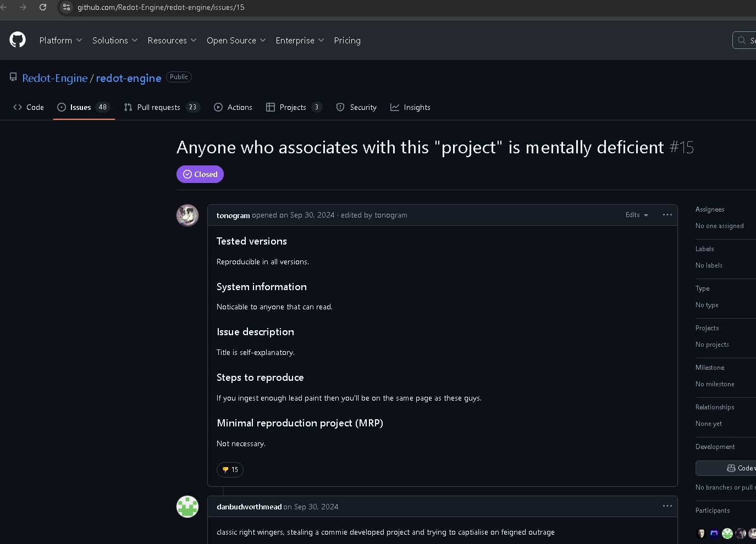Click the search magnifier icon in header
This screenshot has height=544, width=756.
tap(742, 40)
